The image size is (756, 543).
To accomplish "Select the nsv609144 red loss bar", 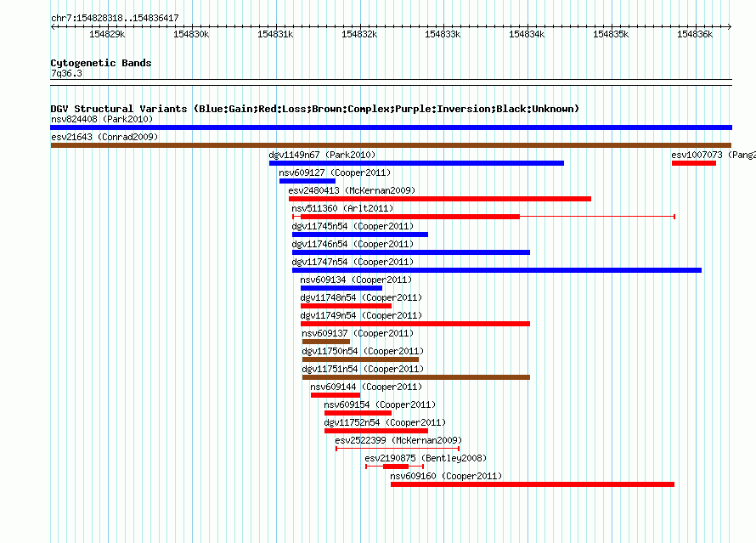I will click(x=336, y=395).
